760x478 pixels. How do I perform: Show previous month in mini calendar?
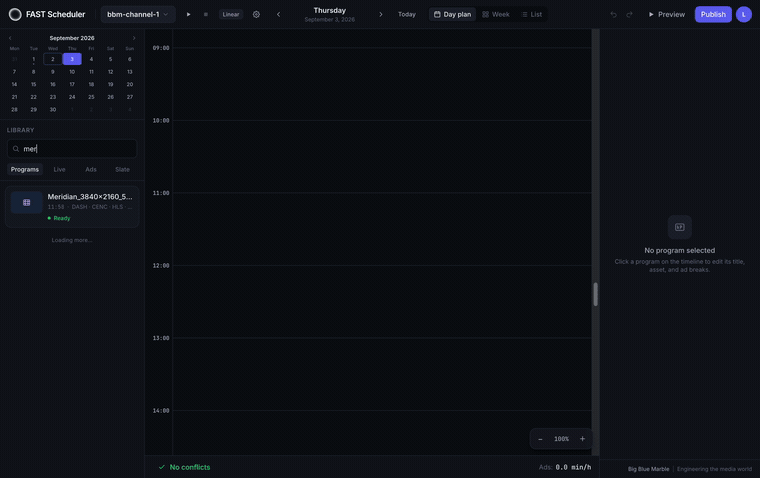[x=10, y=38]
